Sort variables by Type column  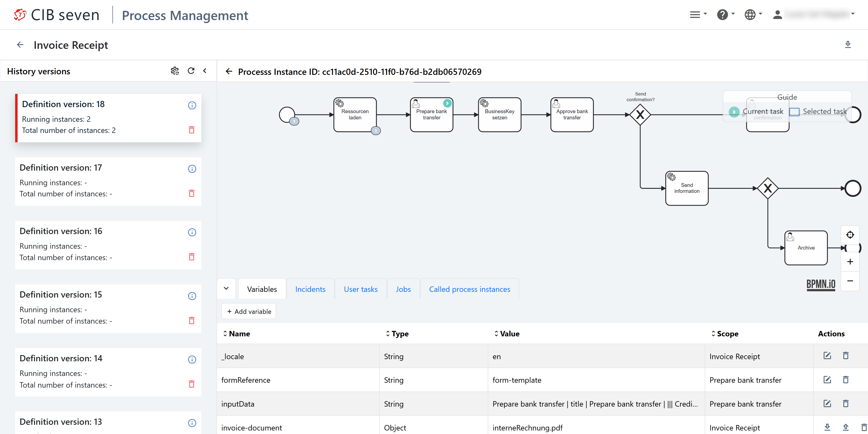point(397,334)
